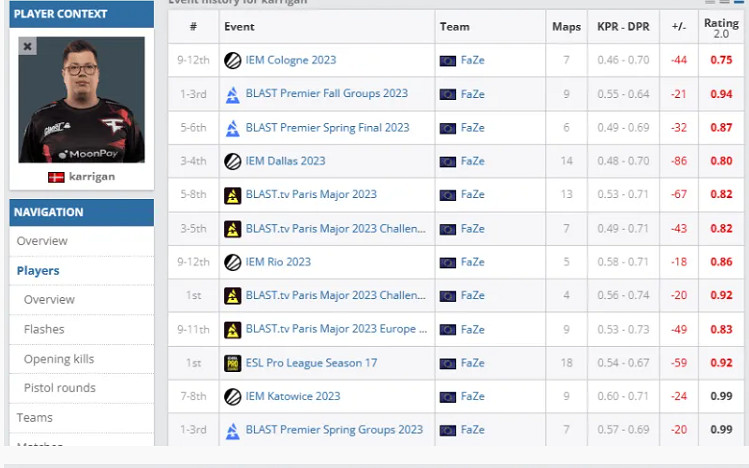The width and height of the screenshot is (749, 468).
Task: Sort table by Event column
Action: tap(239, 27)
